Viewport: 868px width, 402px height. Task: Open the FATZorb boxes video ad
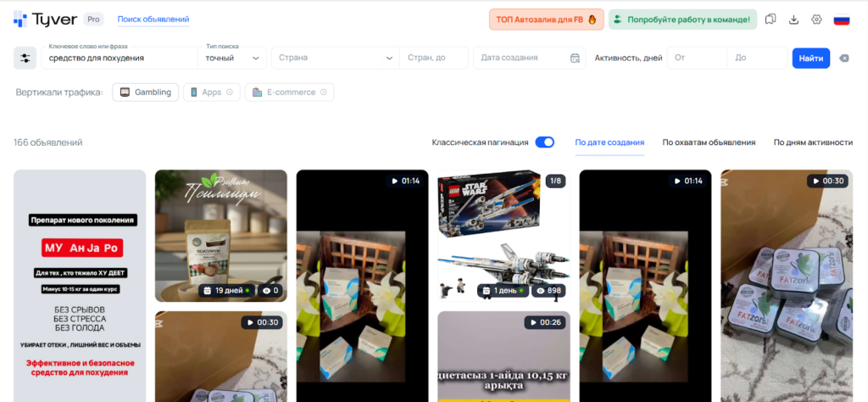[787, 286]
